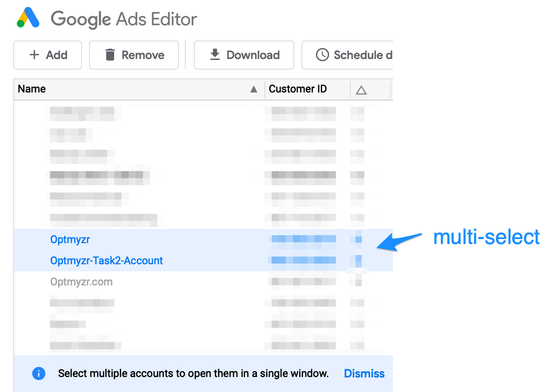The image size is (549, 392).
Task: Click the blue info icon in banner
Action: click(x=39, y=374)
